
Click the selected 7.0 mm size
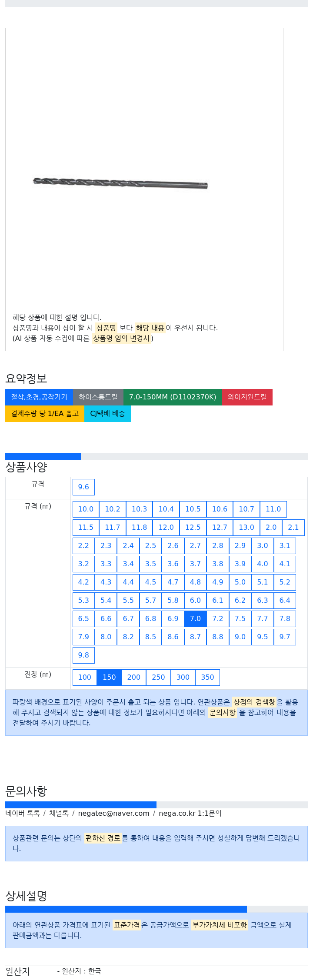(x=195, y=619)
